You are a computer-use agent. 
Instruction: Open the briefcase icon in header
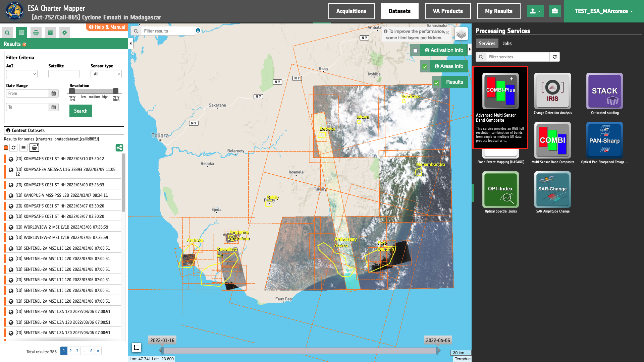(x=555, y=11)
